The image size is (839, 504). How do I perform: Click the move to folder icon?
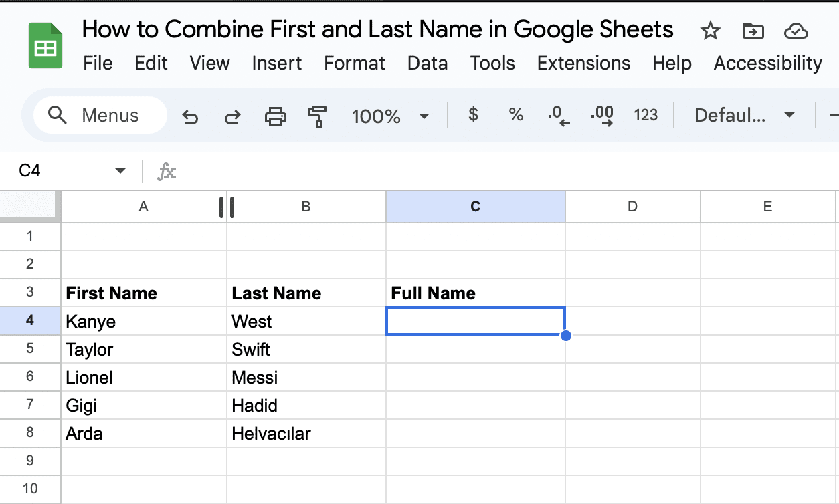pyautogui.click(x=753, y=31)
